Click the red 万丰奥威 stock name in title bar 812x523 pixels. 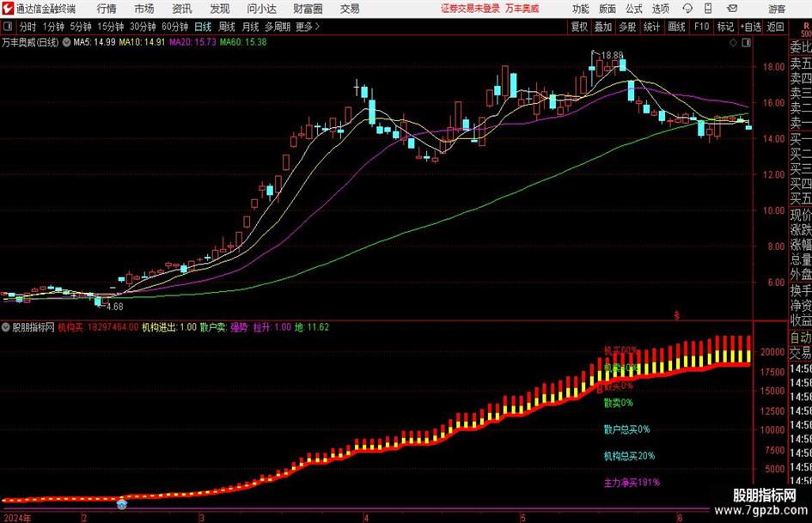522,9
